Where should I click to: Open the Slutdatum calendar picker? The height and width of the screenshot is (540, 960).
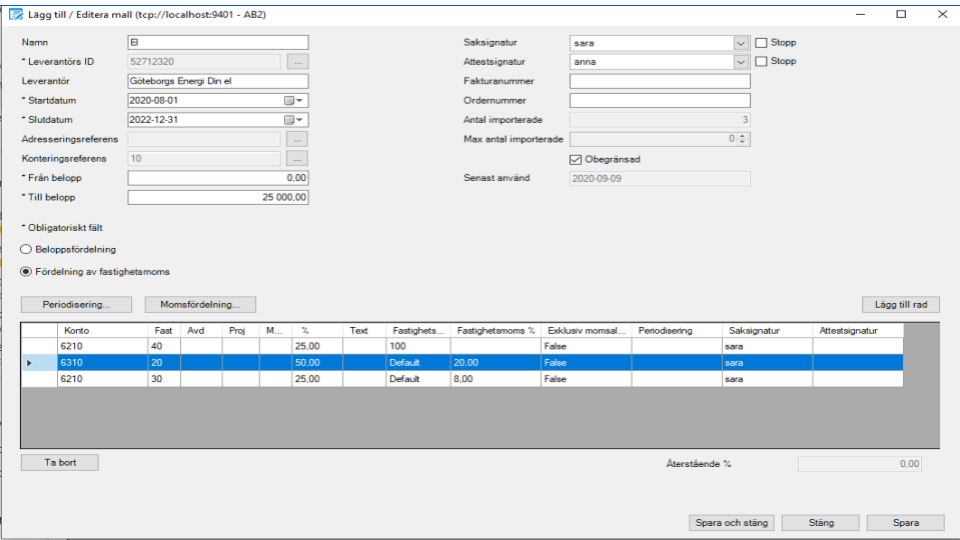pos(294,120)
